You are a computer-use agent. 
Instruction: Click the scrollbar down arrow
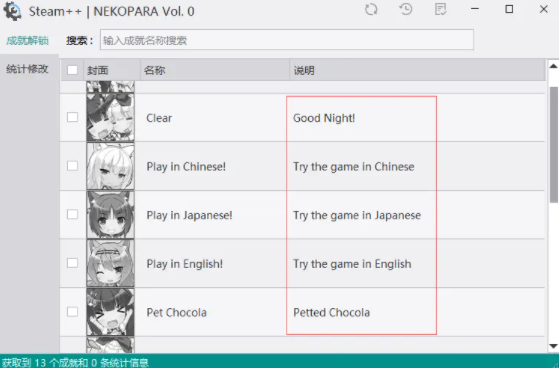[553, 346]
